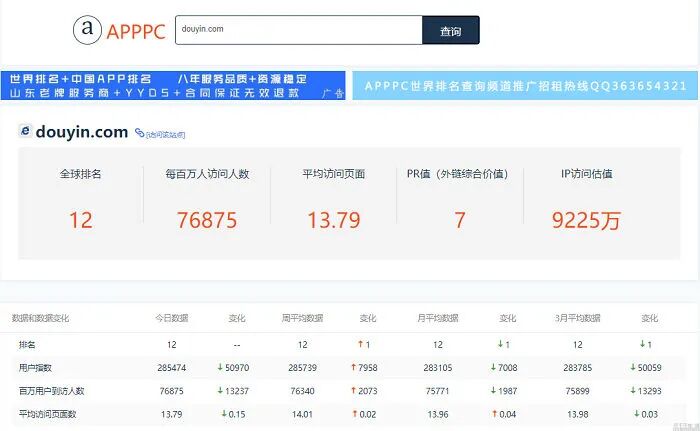Open the 世界排名+中国APP排名 ad banner

pyautogui.click(x=173, y=85)
